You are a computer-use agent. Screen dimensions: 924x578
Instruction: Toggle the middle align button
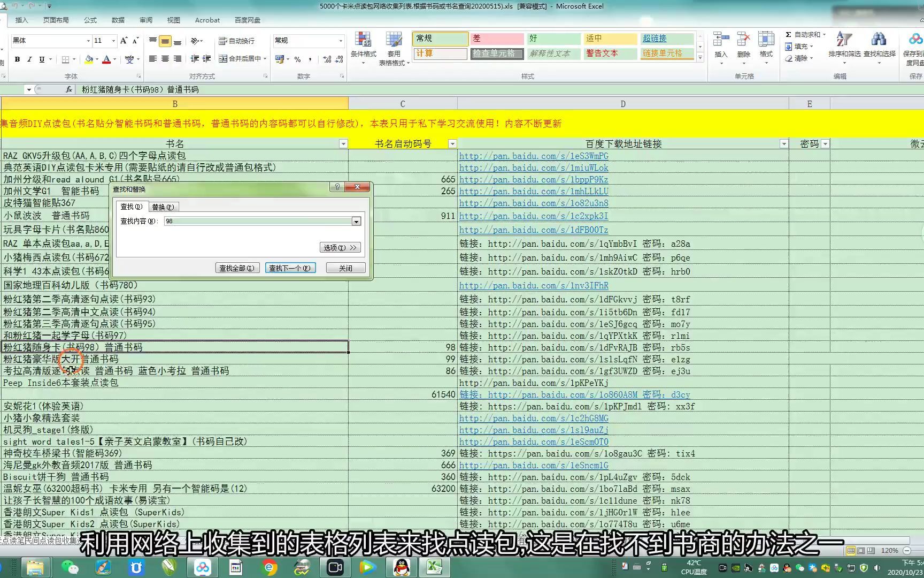click(165, 41)
